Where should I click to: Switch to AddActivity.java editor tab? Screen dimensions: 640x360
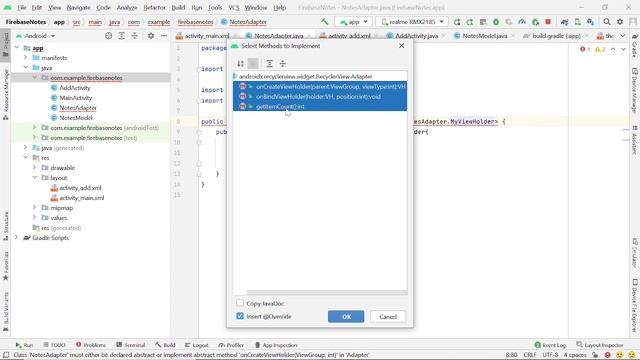coord(416,36)
